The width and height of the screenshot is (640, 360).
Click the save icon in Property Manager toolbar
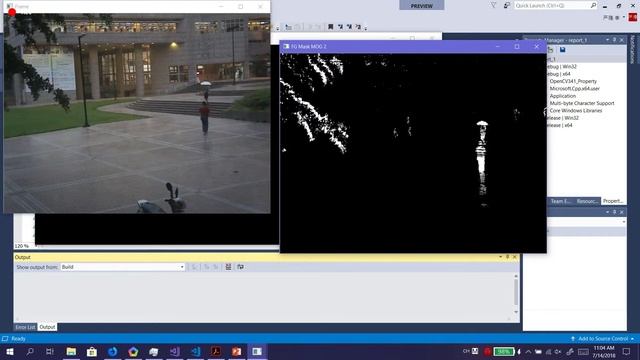click(x=562, y=50)
